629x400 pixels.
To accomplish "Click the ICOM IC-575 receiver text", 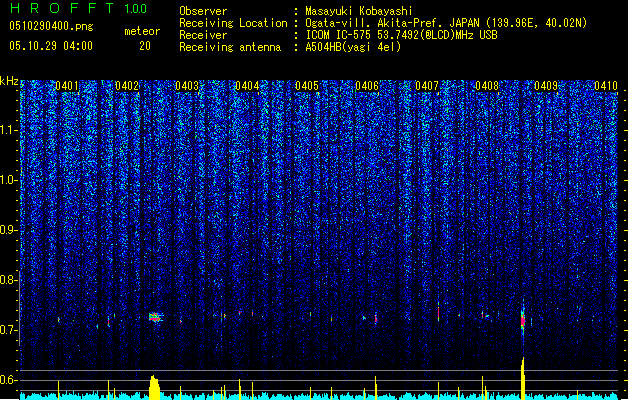I will click(401, 35).
